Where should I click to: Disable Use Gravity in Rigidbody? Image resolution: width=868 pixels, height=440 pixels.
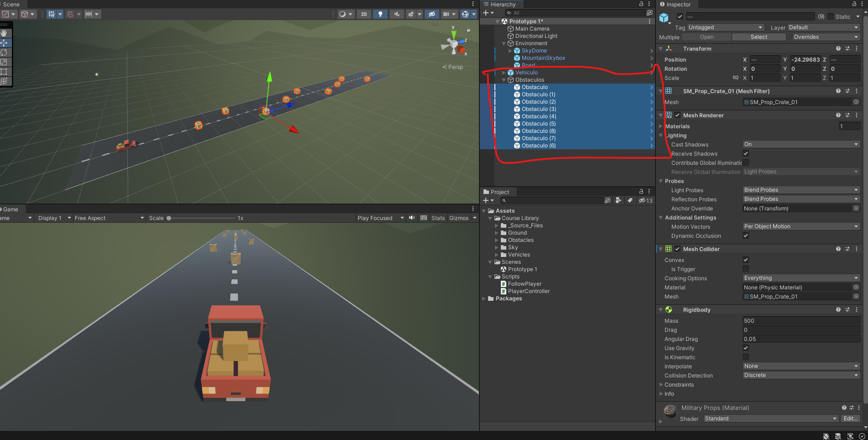pos(746,348)
